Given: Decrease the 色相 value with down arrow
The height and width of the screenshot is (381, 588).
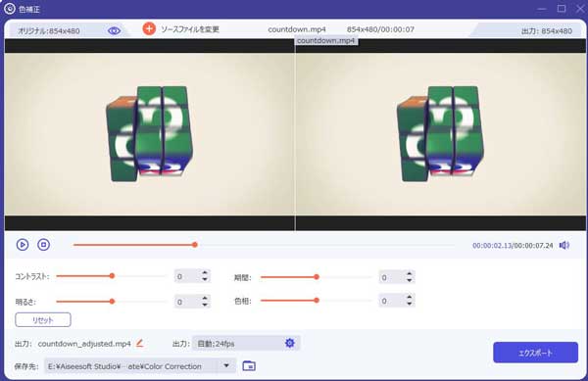Looking at the screenshot, I should click(x=409, y=304).
